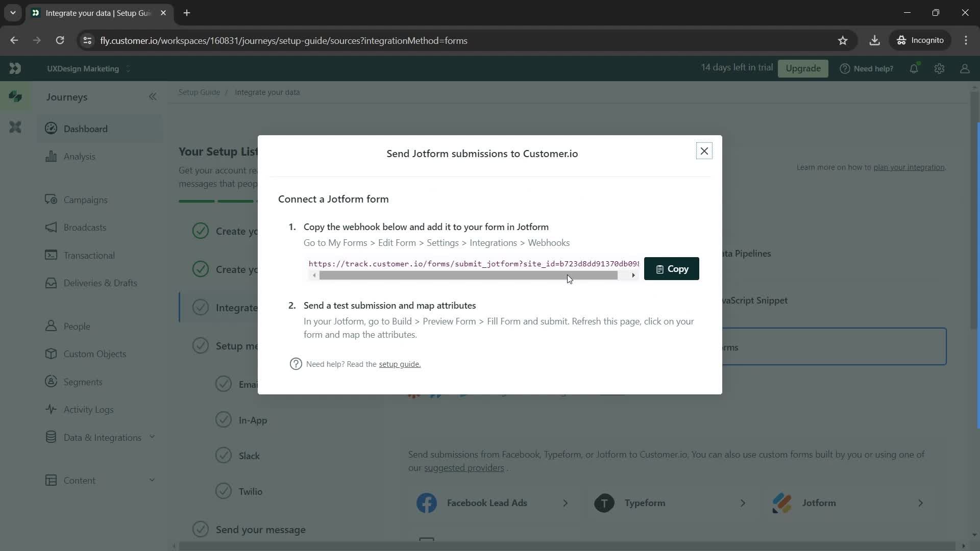The height and width of the screenshot is (551, 980).
Task: Open the Analysis section
Action: pos(100,157)
